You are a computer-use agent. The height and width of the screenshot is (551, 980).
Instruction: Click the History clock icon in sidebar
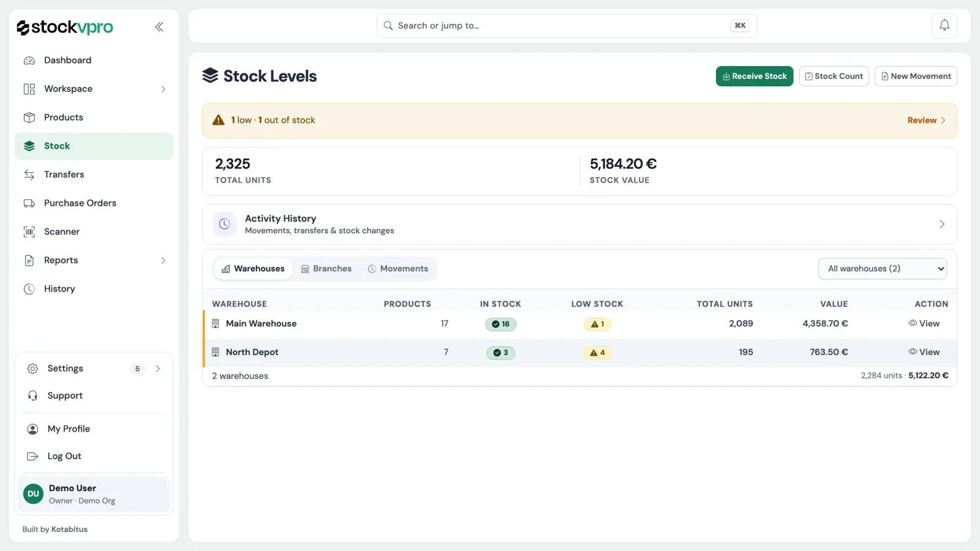[x=29, y=289]
